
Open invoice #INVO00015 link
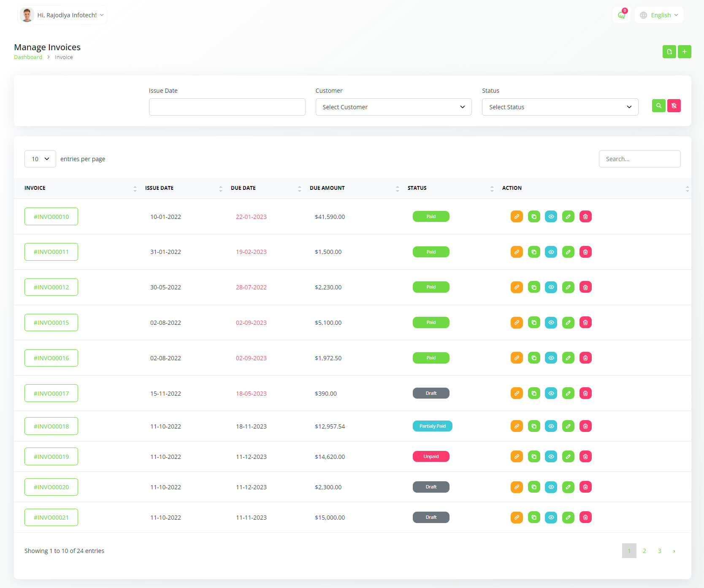(51, 323)
